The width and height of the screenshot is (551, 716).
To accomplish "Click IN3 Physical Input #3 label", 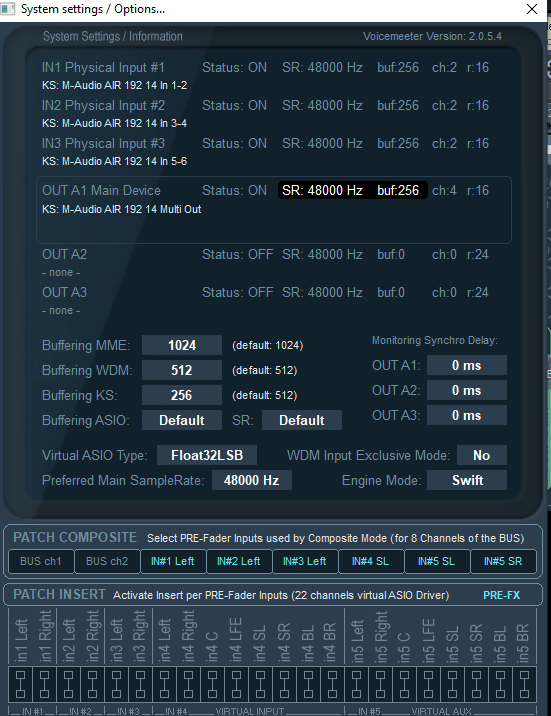I will (103, 143).
